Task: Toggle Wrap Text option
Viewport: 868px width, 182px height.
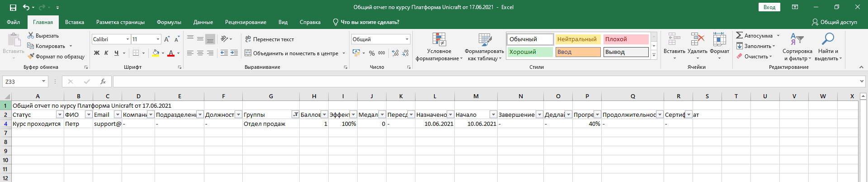Action: click(x=269, y=39)
